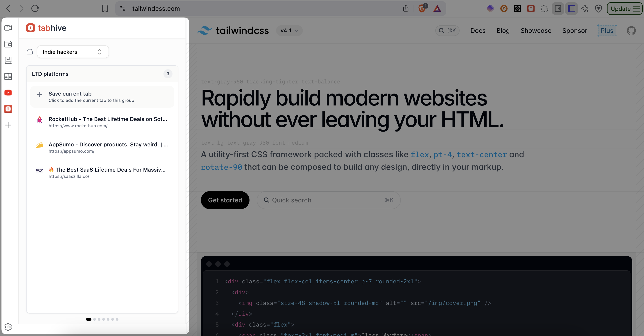The width and height of the screenshot is (644, 336).
Task: Open Brave Rewards triangle icon
Action: click(437, 9)
